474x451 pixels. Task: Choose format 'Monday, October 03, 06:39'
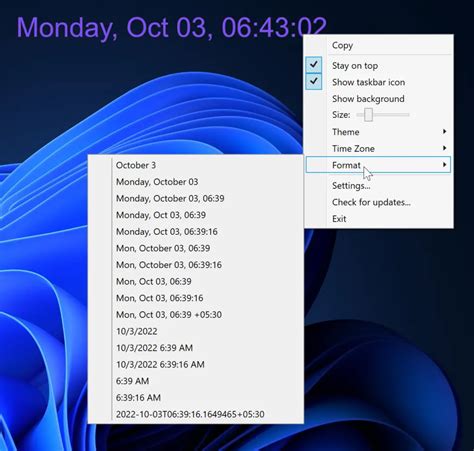click(x=196, y=199)
